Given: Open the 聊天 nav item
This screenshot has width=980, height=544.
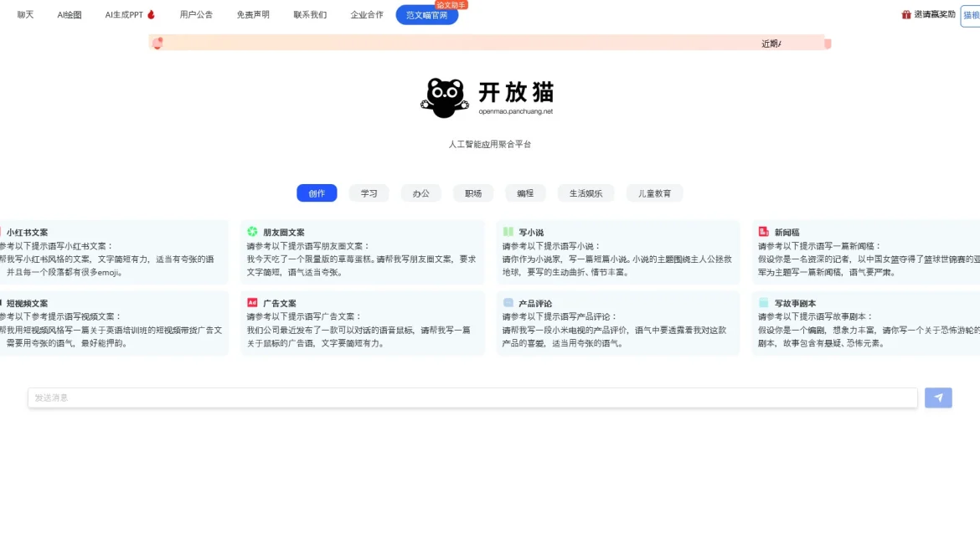Looking at the screenshot, I should pos(26,14).
